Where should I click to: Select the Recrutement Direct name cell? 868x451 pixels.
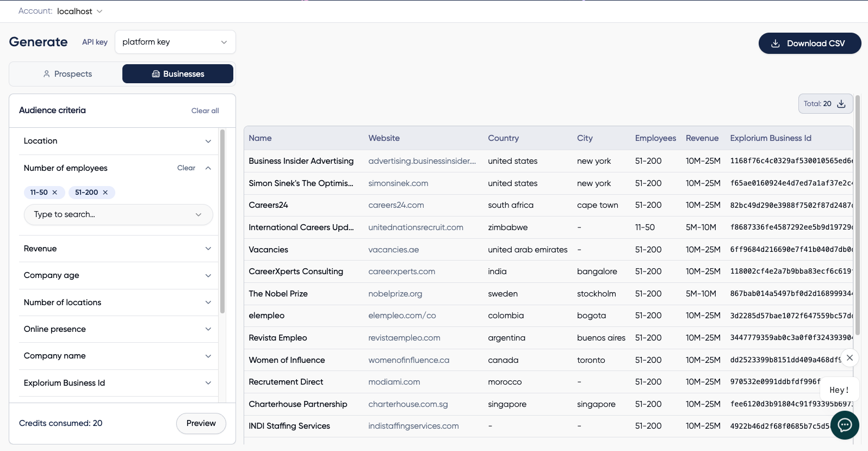coord(286,382)
